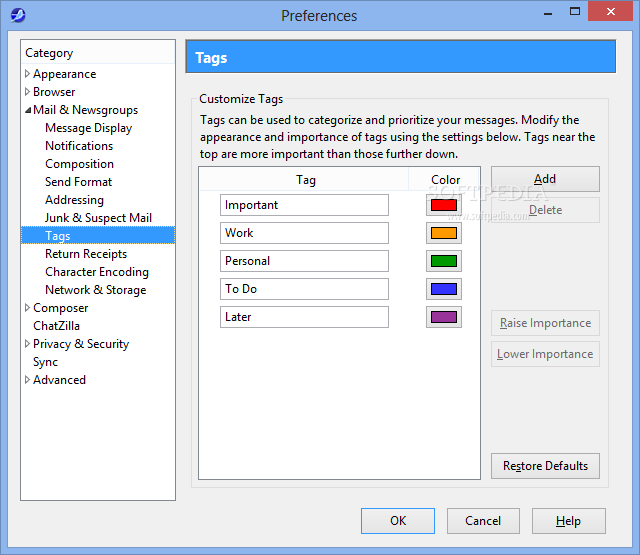Click the Cancel button
The width and height of the screenshot is (640, 555).
click(483, 521)
